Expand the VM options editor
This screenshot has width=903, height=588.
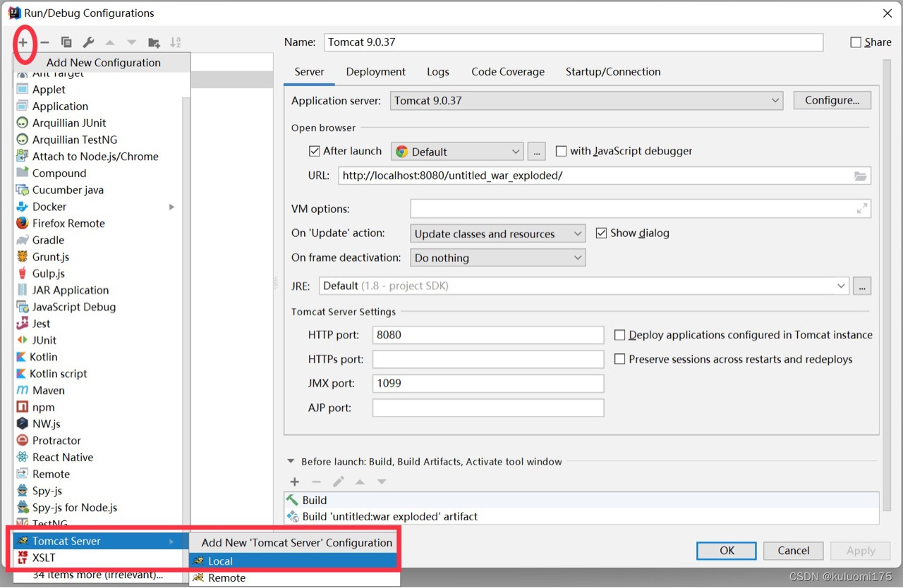[861, 208]
